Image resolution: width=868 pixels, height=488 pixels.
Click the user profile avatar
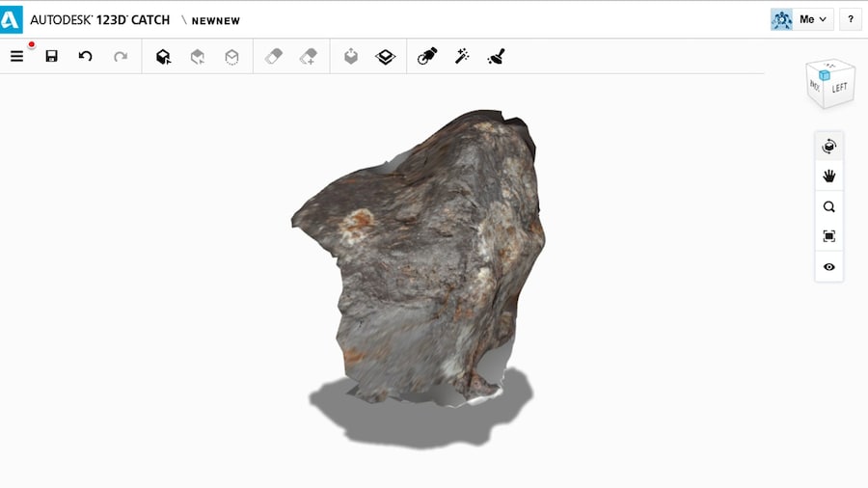pyautogui.click(x=781, y=19)
